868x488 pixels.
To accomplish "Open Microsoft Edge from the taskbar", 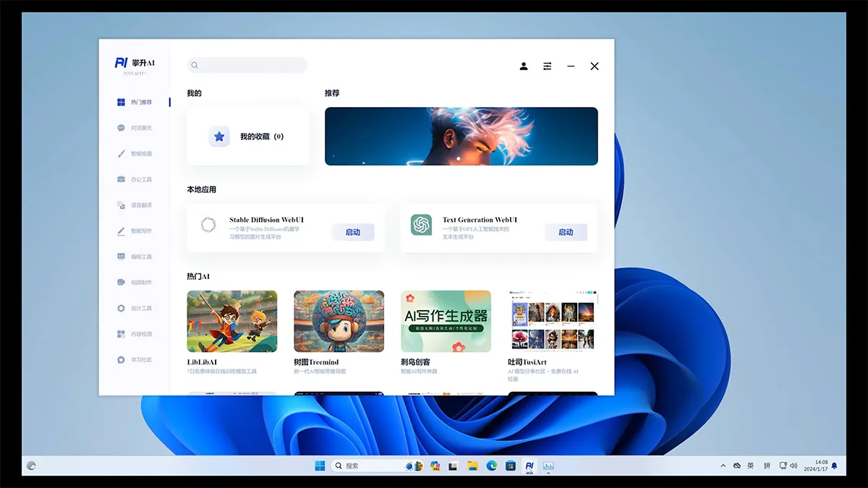I will click(492, 466).
